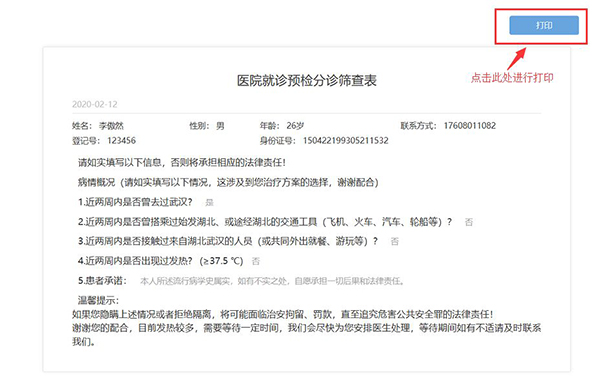Click the warning line starting 如果您隐瞒上述情况
The width and height of the screenshot is (600, 380).
(x=283, y=315)
